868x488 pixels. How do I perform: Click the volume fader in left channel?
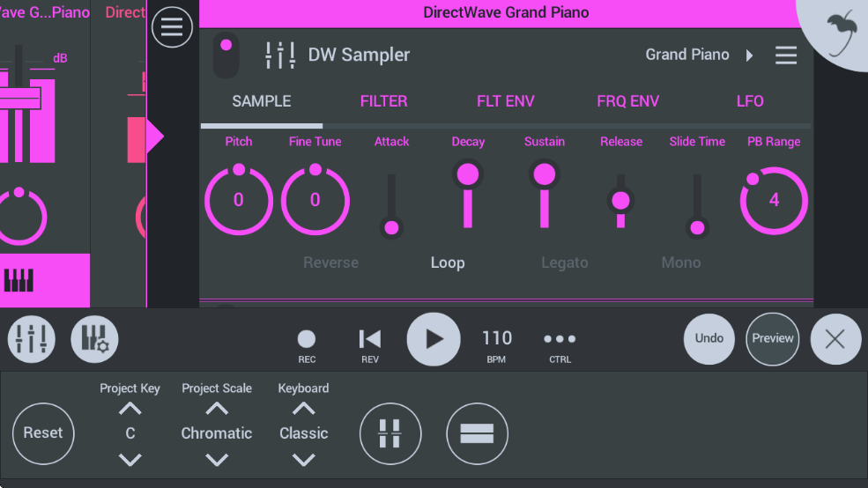20,99
